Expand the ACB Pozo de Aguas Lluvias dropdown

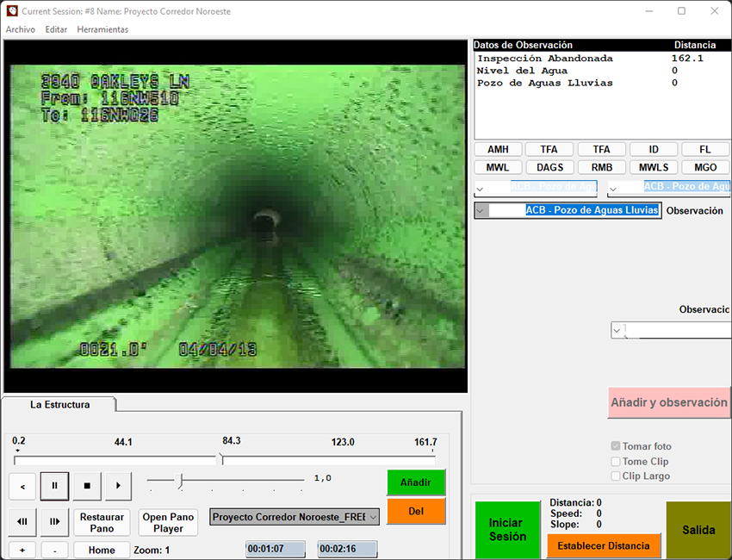pyautogui.click(x=482, y=210)
